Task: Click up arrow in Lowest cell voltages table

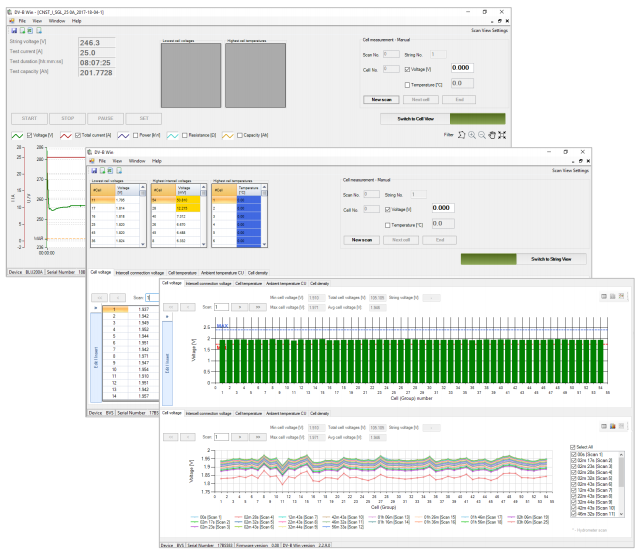Action: [x=143, y=187]
